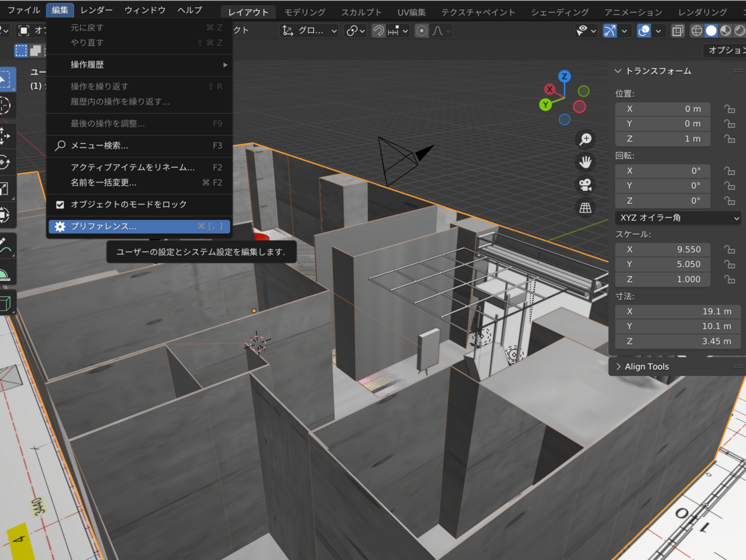Enable Wireframe viewport shading

[696, 30]
